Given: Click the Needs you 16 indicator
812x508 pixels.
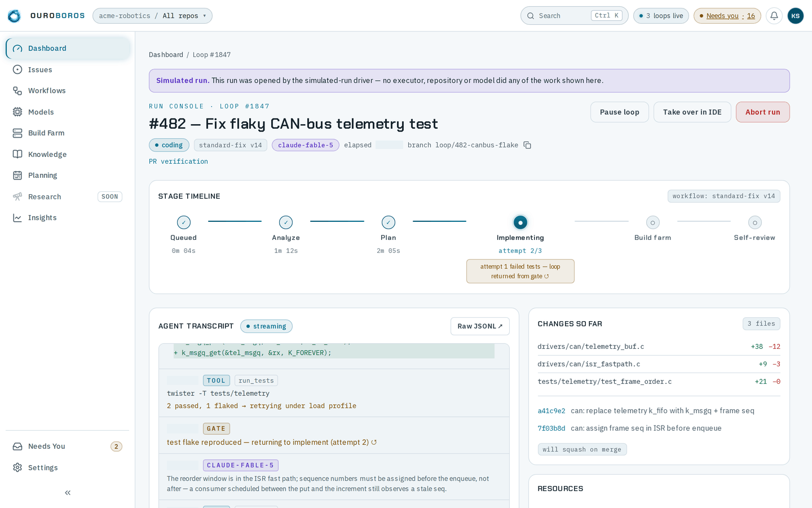Looking at the screenshot, I should point(727,16).
